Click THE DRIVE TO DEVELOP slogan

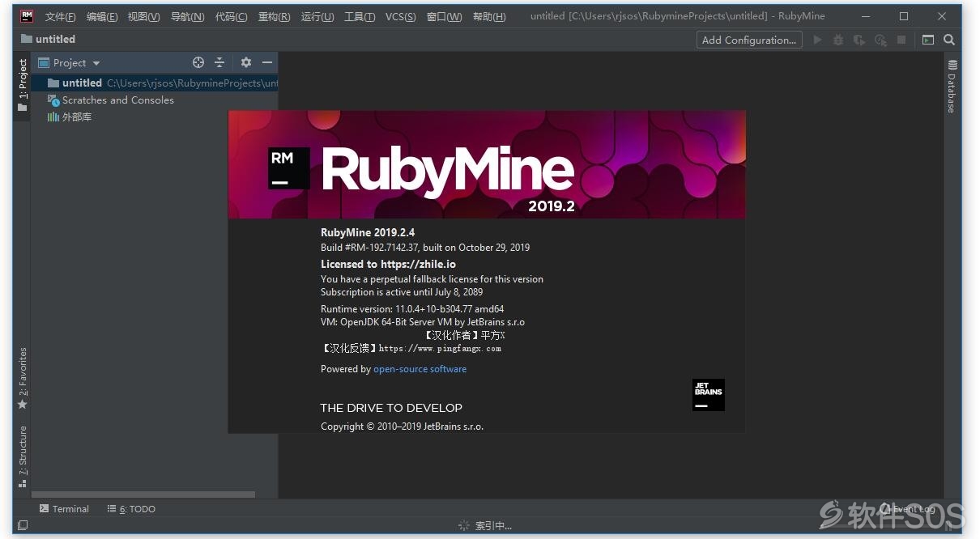391,408
